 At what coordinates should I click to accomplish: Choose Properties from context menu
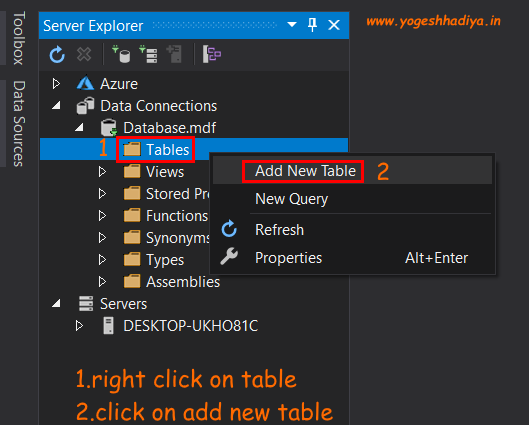point(352,258)
